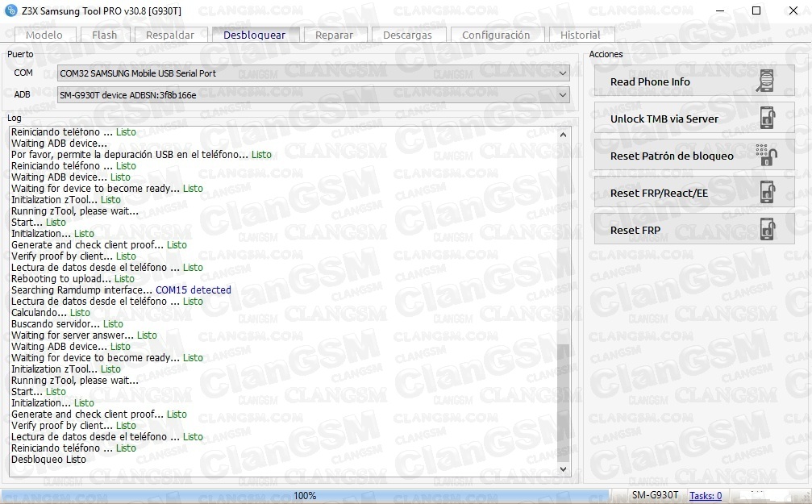This screenshot has height=504, width=812.
Task: Close the Z3X Samsung Tool window
Action: click(x=793, y=10)
